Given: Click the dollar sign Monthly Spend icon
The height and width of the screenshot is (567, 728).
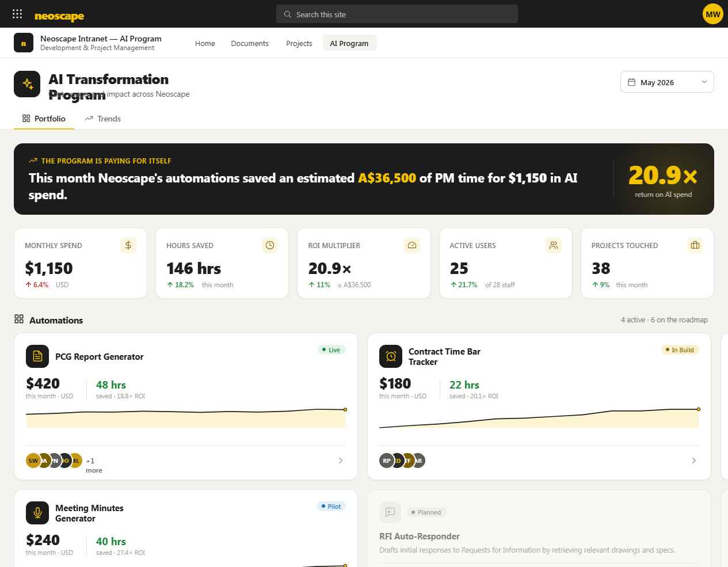Looking at the screenshot, I should point(128,245).
